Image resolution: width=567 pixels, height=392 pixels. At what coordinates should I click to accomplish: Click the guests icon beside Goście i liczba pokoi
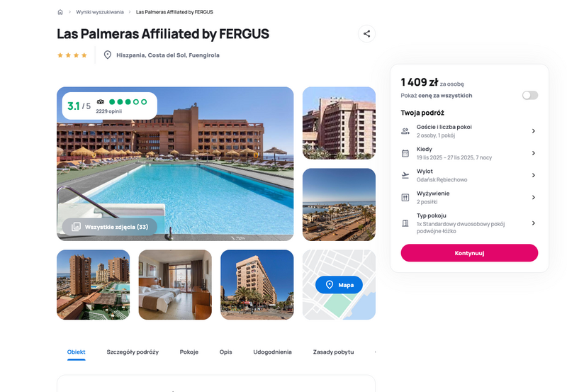click(x=405, y=131)
